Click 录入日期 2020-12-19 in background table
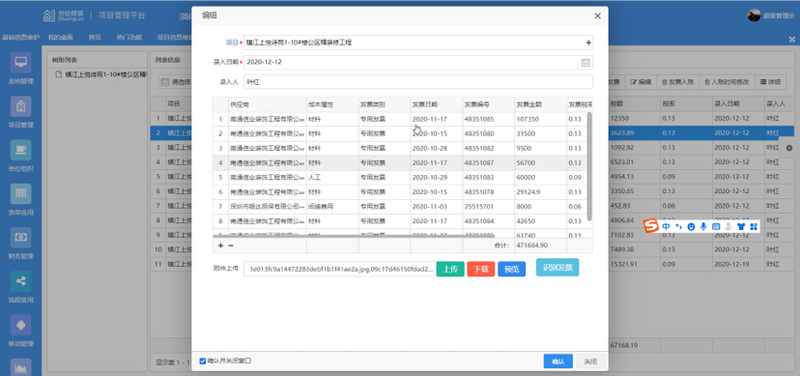 pyautogui.click(x=738, y=265)
